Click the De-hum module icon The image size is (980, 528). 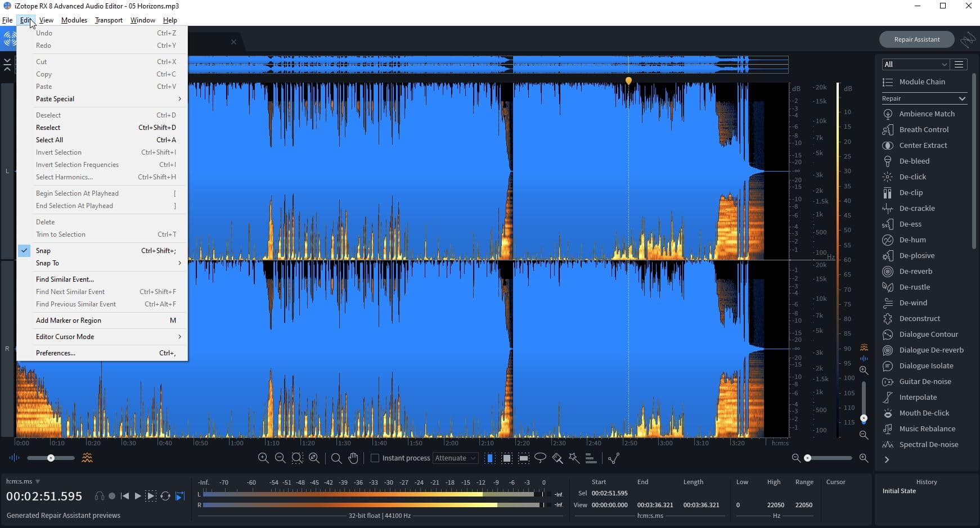pos(888,240)
